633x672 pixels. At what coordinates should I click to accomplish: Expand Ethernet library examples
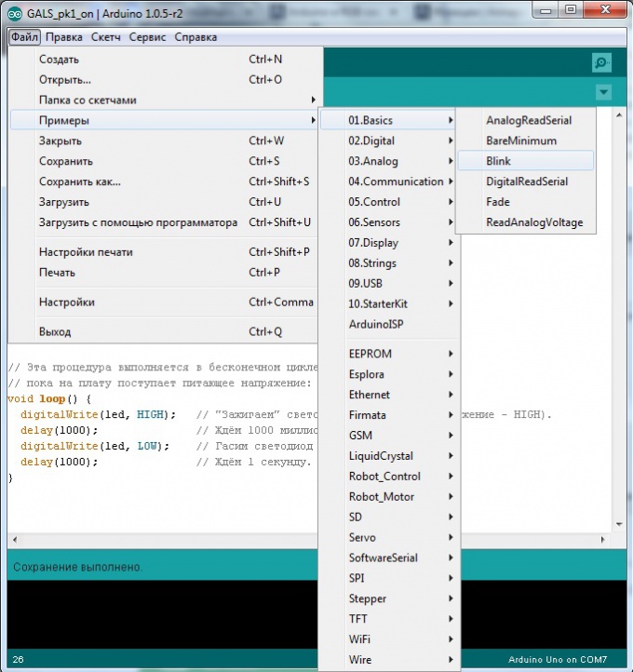(389, 395)
